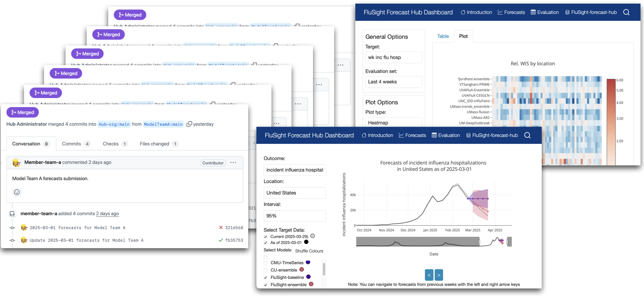Enable the CMU-TimeSeries model

(x=265, y=263)
